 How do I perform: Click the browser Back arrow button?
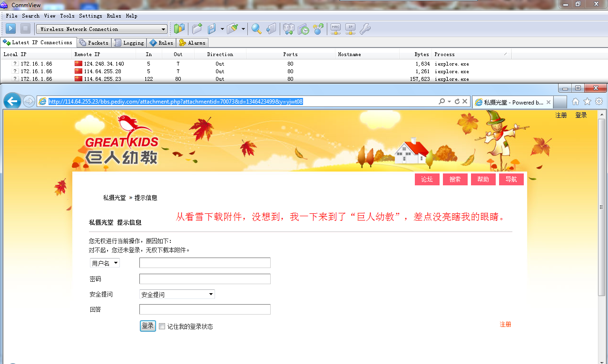click(x=12, y=101)
